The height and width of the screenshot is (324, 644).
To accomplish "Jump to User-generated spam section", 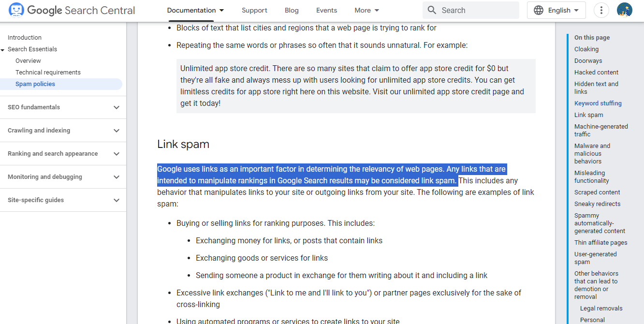I will [596, 258].
